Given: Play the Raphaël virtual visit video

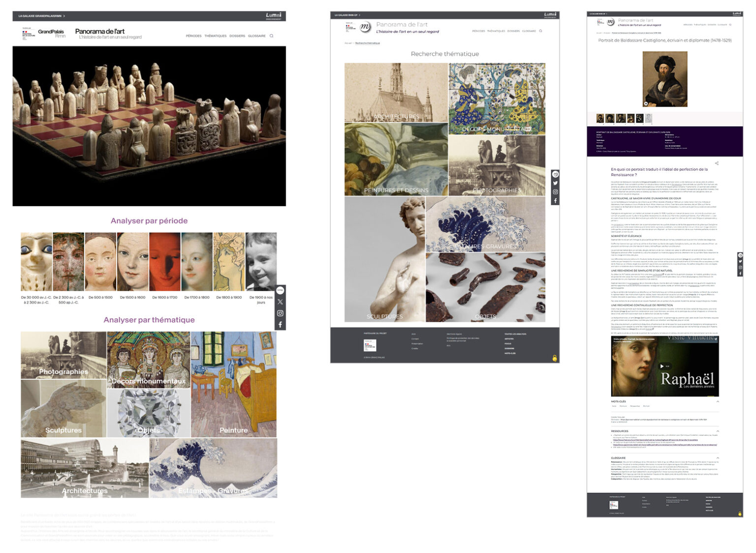Looking at the screenshot, I should click(661, 366).
